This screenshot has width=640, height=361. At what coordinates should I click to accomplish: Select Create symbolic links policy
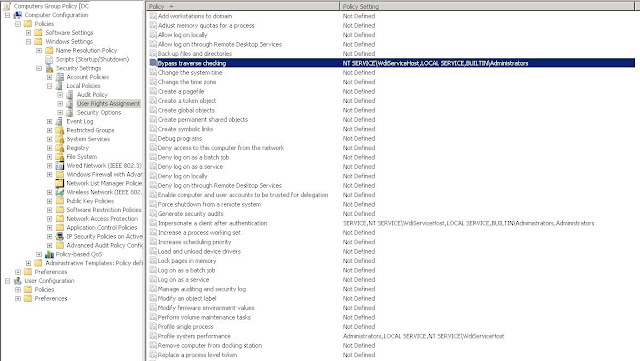[x=185, y=129]
